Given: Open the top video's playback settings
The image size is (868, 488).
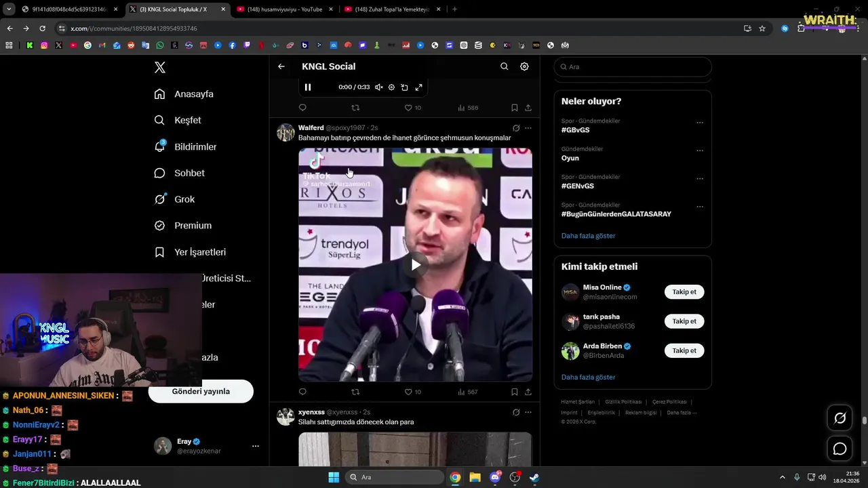Looking at the screenshot, I should (x=391, y=87).
